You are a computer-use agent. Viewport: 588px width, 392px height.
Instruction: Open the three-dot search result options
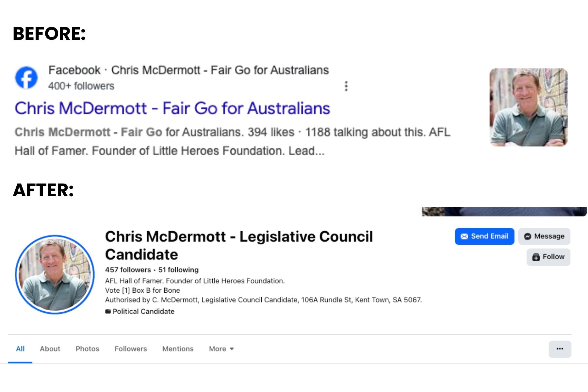coord(346,86)
